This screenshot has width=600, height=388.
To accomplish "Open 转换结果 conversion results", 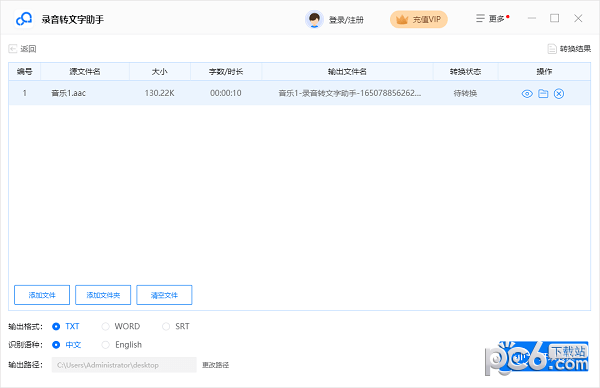I will tap(569, 49).
